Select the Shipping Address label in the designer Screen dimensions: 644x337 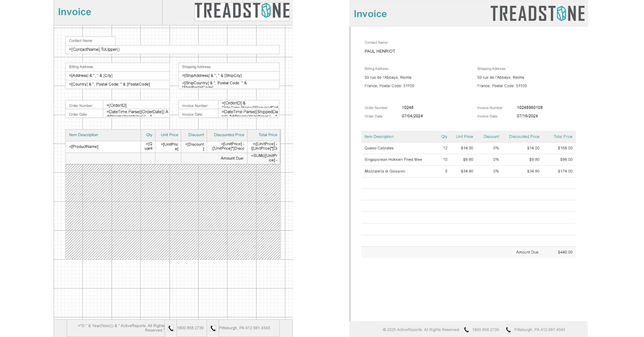tap(229, 67)
